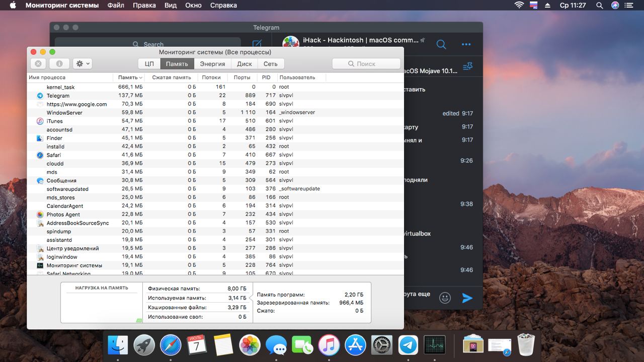
Task: Open FaceTime from the Dock
Action: coord(302,345)
